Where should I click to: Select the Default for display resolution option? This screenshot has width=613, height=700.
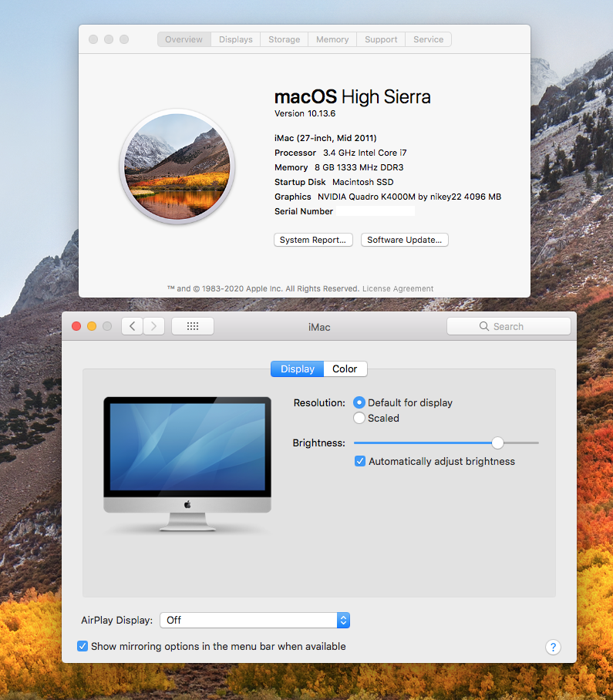click(359, 402)
